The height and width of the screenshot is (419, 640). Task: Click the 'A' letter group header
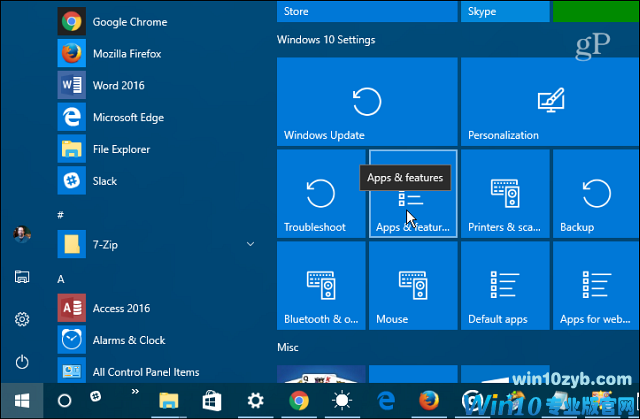tap(62, 279)
